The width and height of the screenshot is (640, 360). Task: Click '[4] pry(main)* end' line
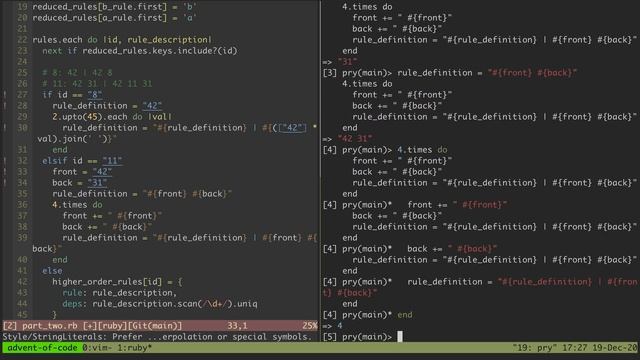[x=367, y=315]
